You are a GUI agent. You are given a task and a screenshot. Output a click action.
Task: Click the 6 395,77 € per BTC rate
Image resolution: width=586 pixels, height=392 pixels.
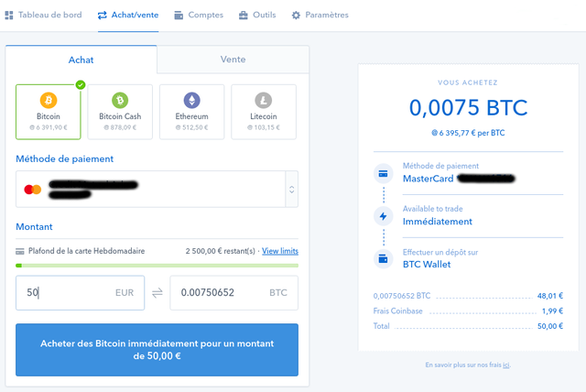468,133
